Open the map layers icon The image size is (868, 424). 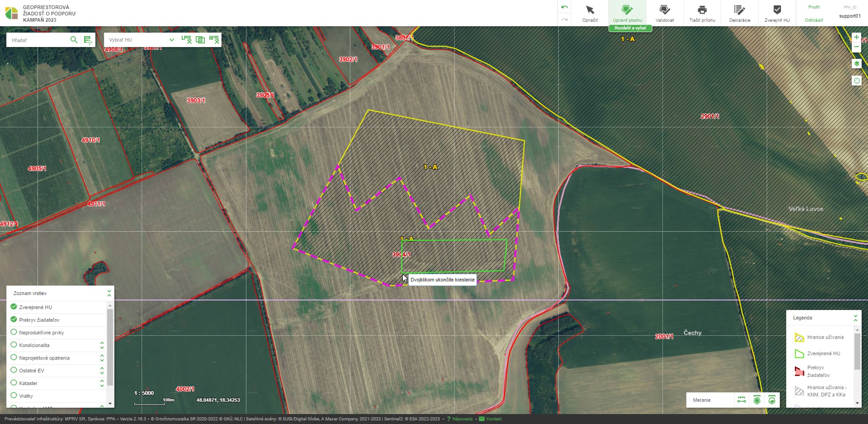coord(856,64)
